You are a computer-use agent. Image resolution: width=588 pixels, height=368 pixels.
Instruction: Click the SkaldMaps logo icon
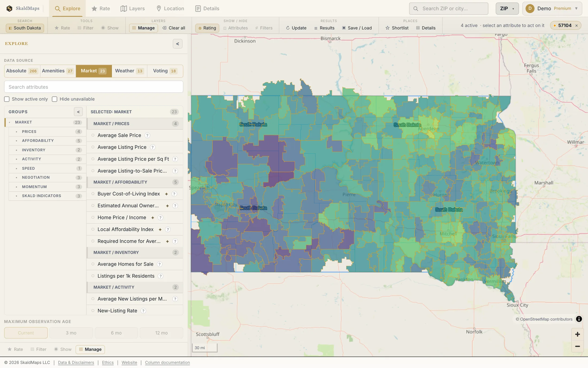pos(9,9)
